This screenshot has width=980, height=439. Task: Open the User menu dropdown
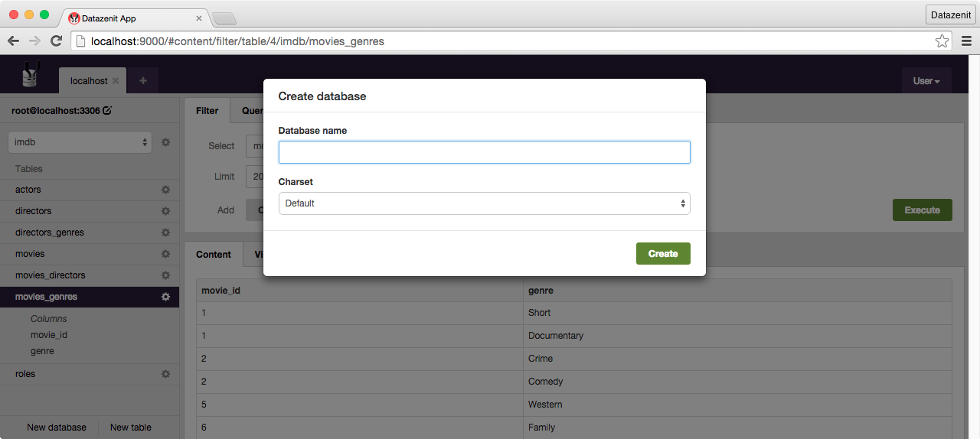[x=926, y=81]
